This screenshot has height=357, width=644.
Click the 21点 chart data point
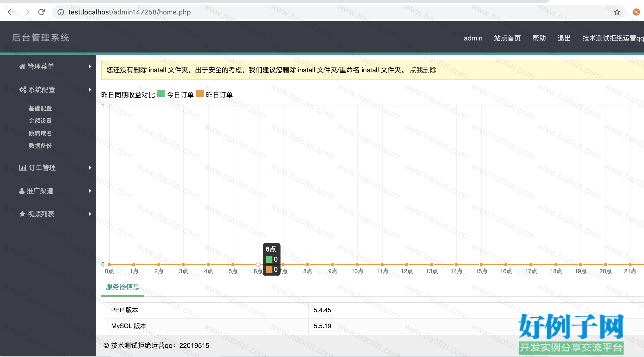click(630, 265)
